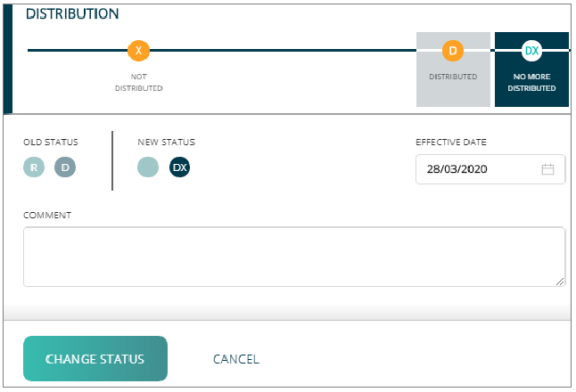The height and width of the screenshot is (392, 576).
Task: Click the resize handle of the comment box
Action: (560, 282)
